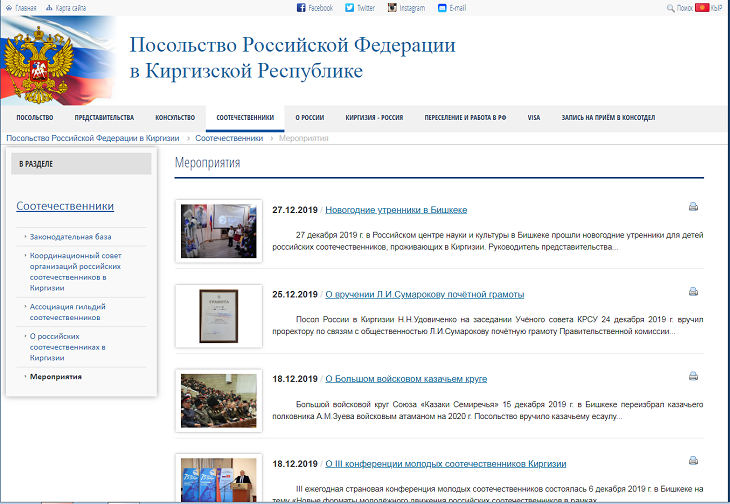Open Ассоциация гильдий соотечественников in sidebar
The image size is (730, 504).
click(x=68, y=312)
